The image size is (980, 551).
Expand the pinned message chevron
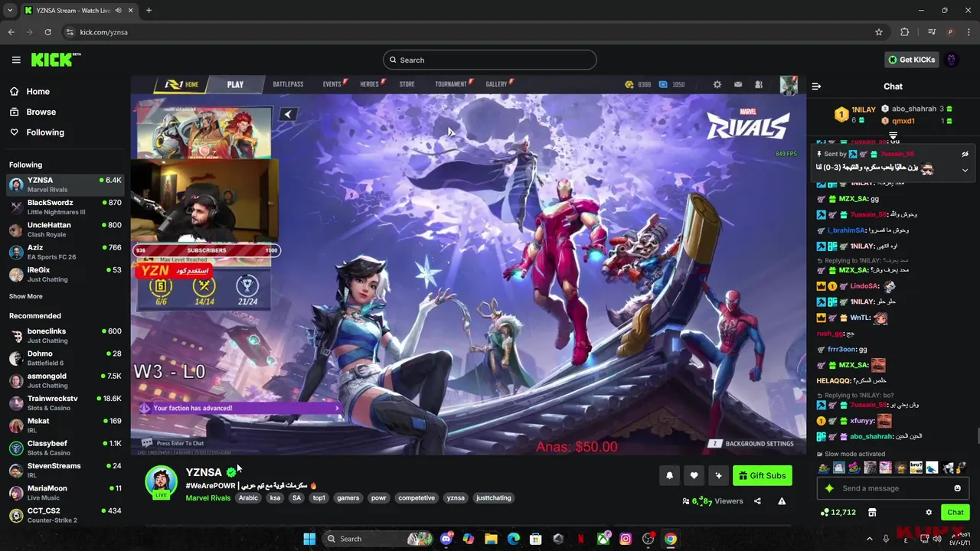tap(965, 170)
